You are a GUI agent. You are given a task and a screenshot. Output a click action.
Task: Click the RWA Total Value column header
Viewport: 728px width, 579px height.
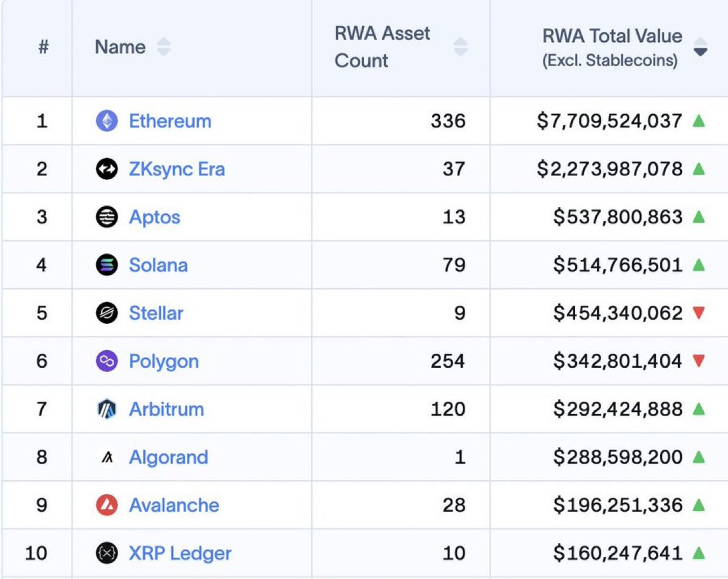pos(612,36)
